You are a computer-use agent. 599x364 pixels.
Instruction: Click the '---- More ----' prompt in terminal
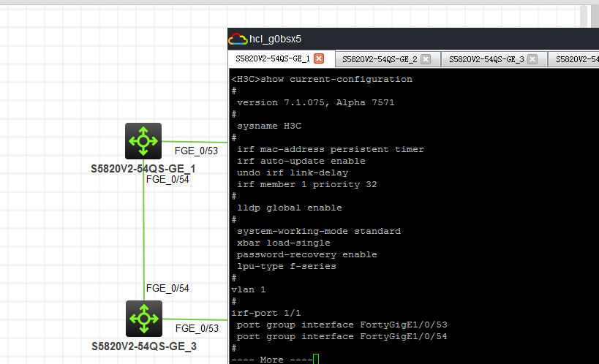tap(271, 360)
